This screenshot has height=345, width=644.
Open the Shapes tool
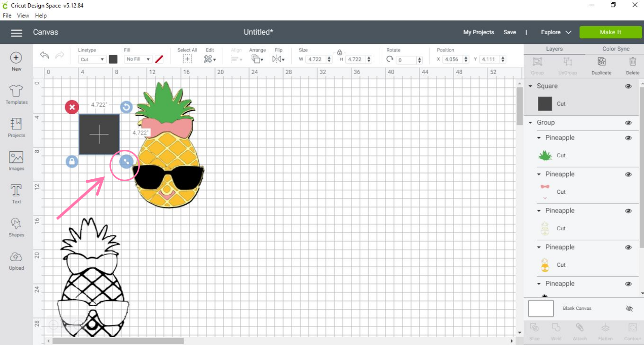pyautogui.click(x=16, y=227)
